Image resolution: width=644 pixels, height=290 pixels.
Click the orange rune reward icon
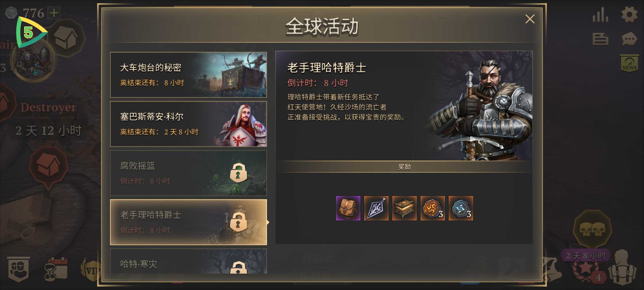(x=433, y=208)
